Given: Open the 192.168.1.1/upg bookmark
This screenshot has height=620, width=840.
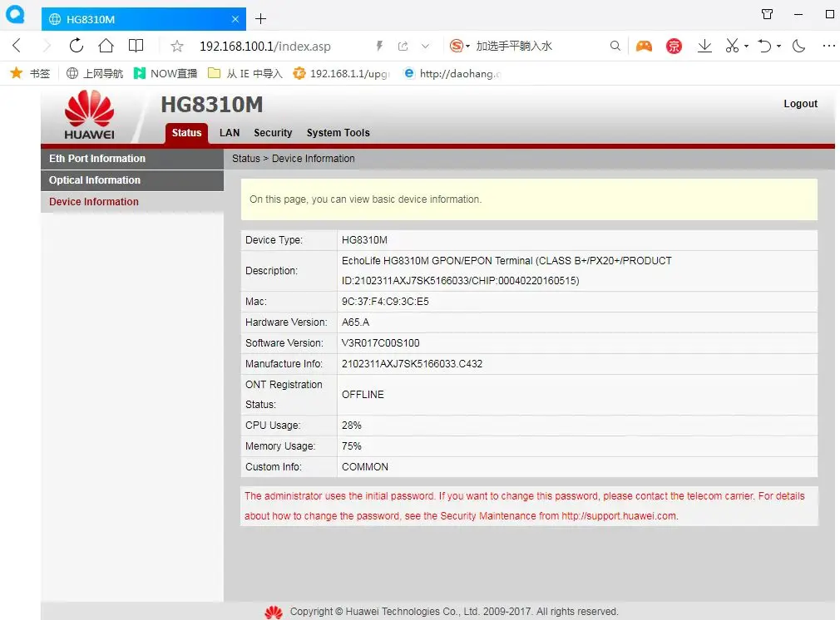Looking at the screenshot, I should click(341, 73).
